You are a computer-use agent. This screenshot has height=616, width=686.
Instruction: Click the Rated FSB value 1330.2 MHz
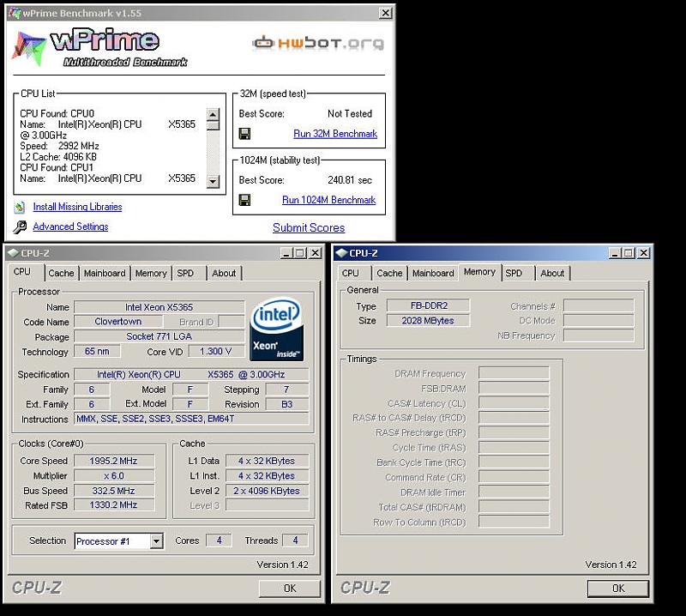(114, 504)
